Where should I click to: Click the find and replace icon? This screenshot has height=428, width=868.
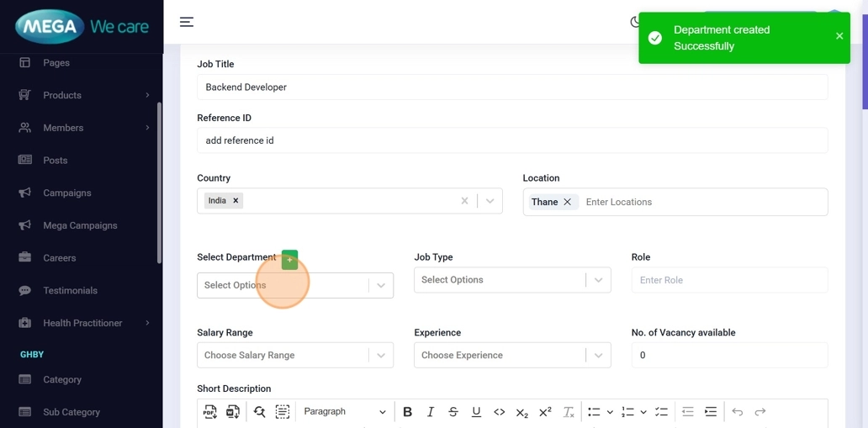tap(259, 412)
